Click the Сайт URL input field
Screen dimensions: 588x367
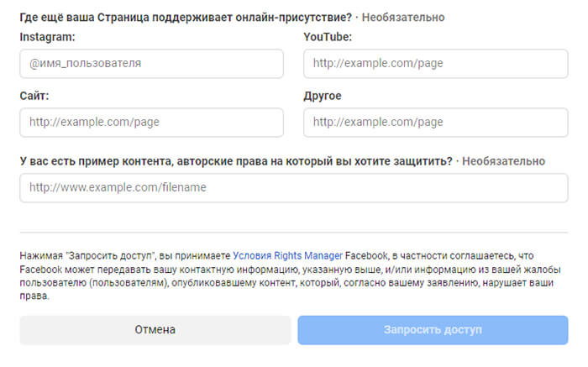[x=151, y=122]
